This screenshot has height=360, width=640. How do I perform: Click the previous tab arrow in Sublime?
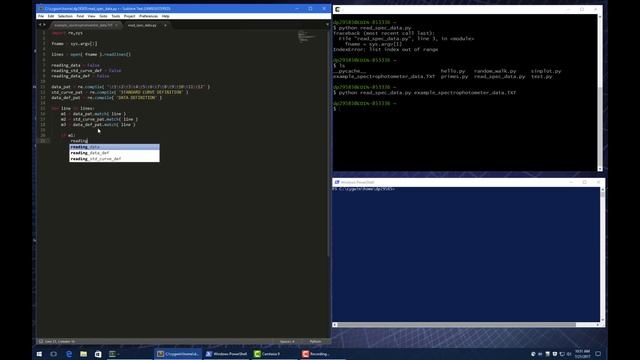[40, 25]
